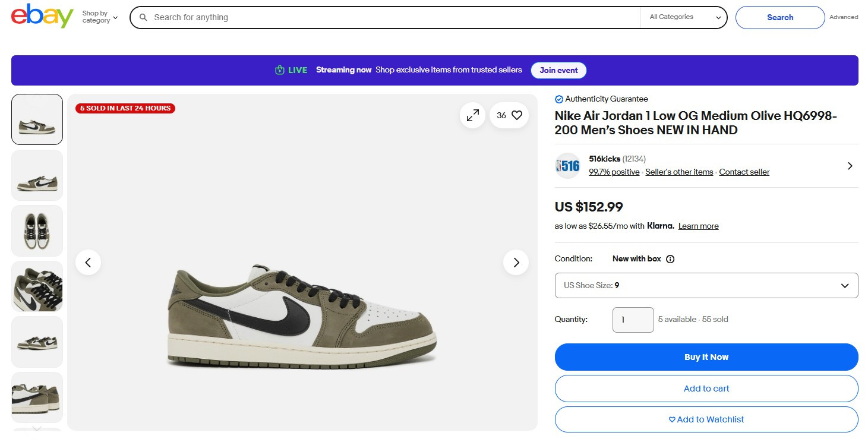The height and width of the screenshot is (442, 868).
Task: Click the heart icon to favorite the item
Action: pyautogui.click(x=517, y=115)
